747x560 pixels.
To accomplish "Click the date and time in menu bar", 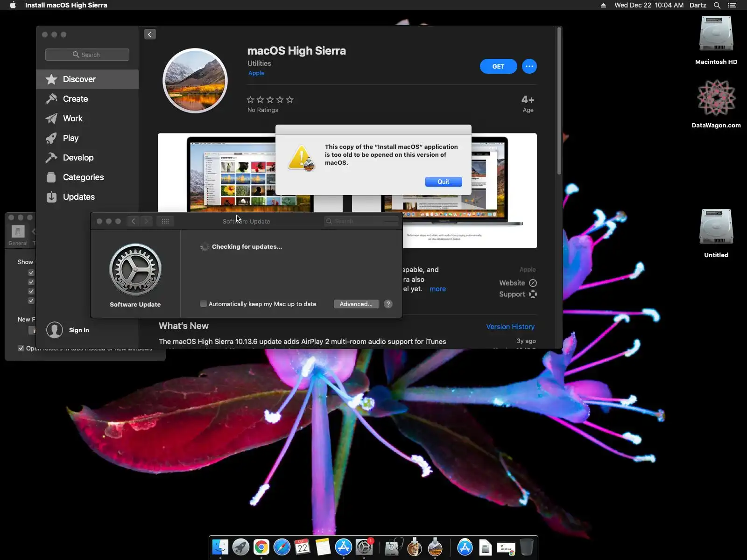I will [649, 5].
